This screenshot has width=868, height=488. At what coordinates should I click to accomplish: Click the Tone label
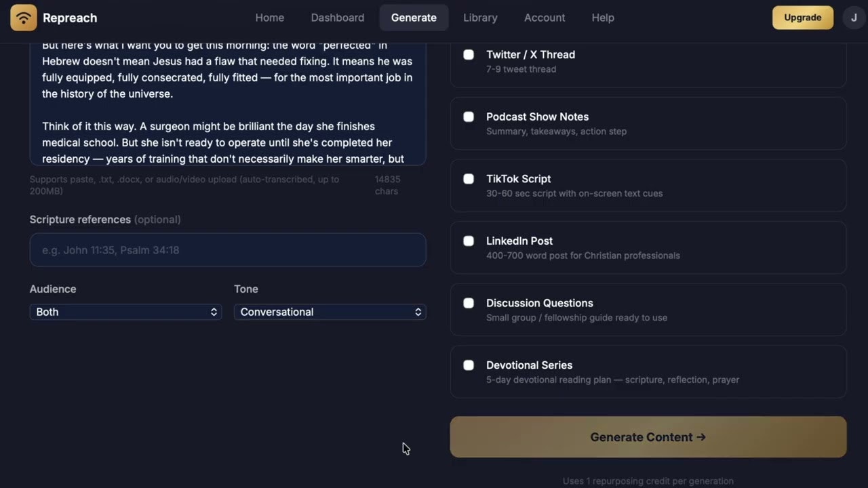click(x=246, y=289)
